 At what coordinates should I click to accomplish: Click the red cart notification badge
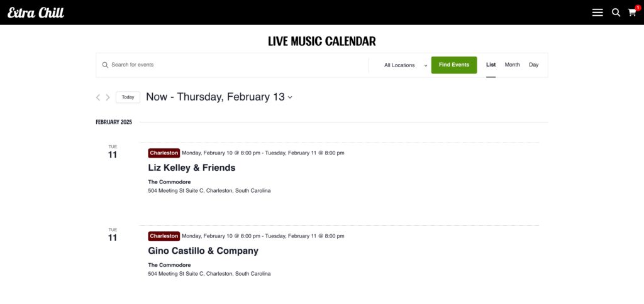tap(638, 8)
